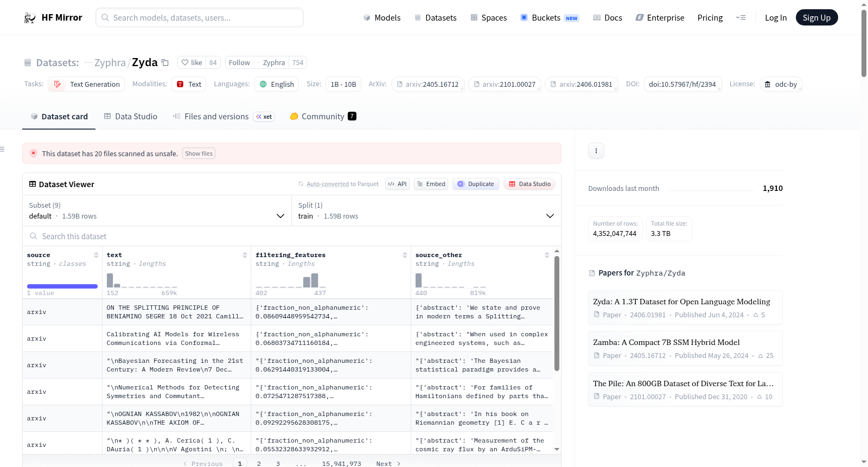
Task: Open the Zyphra owner link in breadcrumb
Action: point(110,63)
